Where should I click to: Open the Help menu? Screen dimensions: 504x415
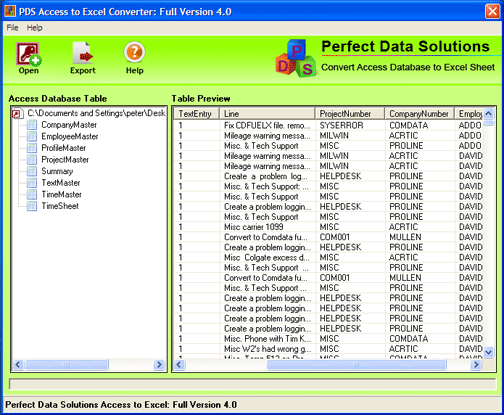[x=35, y=28]
